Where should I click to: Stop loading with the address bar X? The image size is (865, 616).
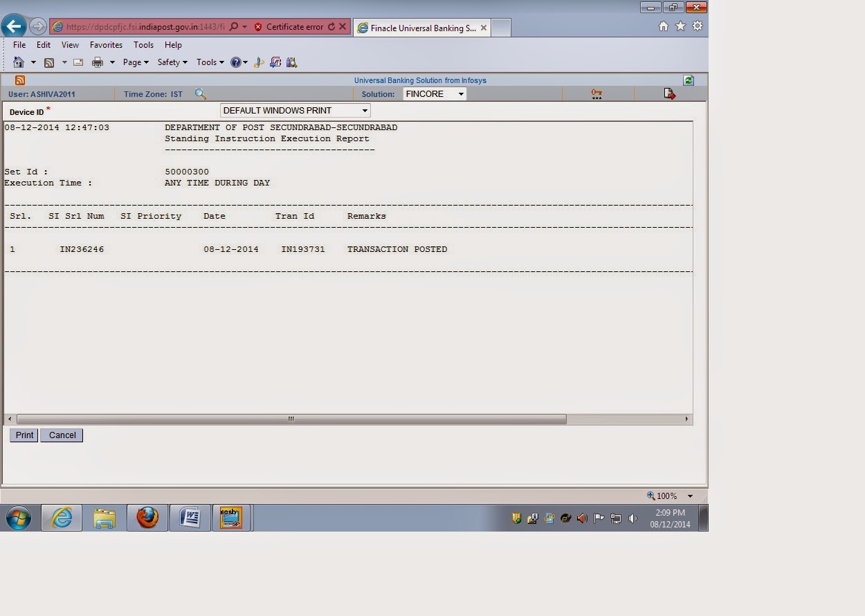[343, 27]
